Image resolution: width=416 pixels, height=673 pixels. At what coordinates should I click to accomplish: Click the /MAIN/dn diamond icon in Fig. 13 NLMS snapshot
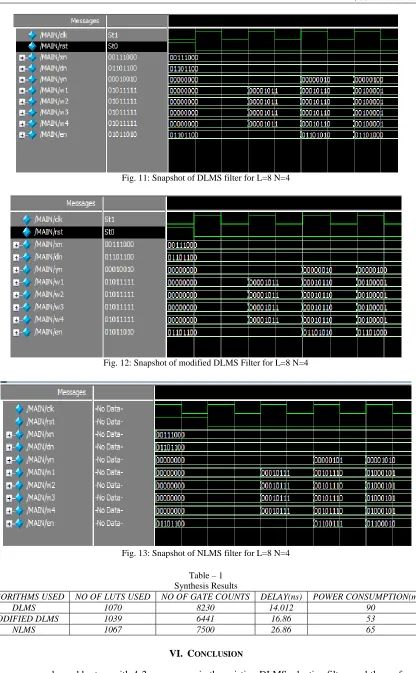point(19,447)
